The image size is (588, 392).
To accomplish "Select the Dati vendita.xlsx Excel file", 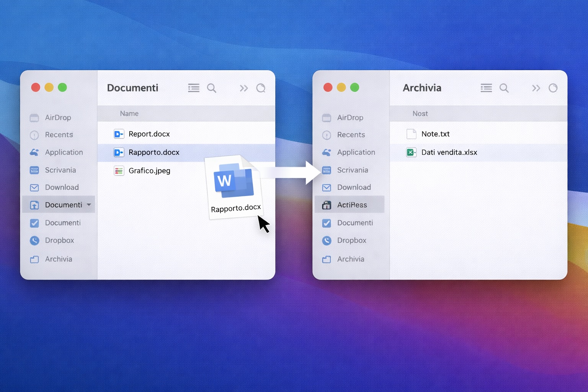I will pos(449,152).
